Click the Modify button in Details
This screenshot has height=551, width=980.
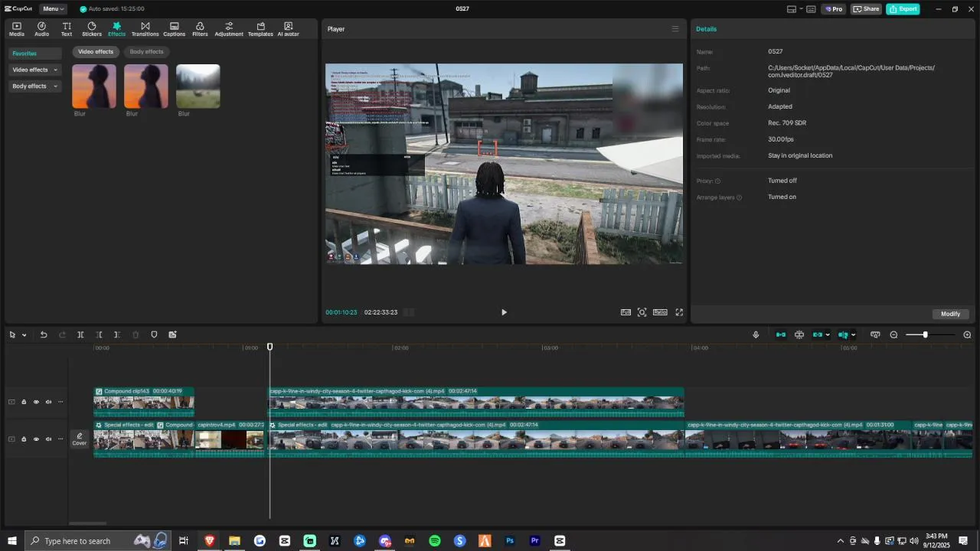(x=951, y=314)
